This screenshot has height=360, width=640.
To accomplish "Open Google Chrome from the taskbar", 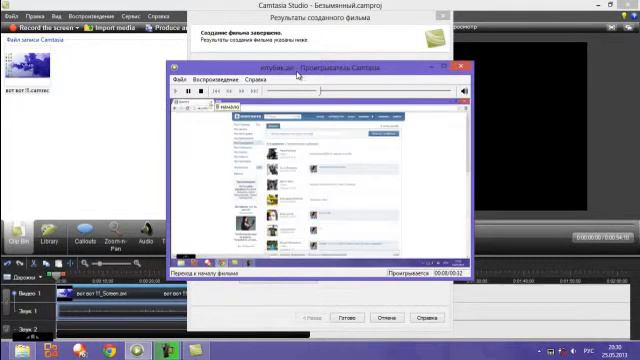I will coord(109,350).
